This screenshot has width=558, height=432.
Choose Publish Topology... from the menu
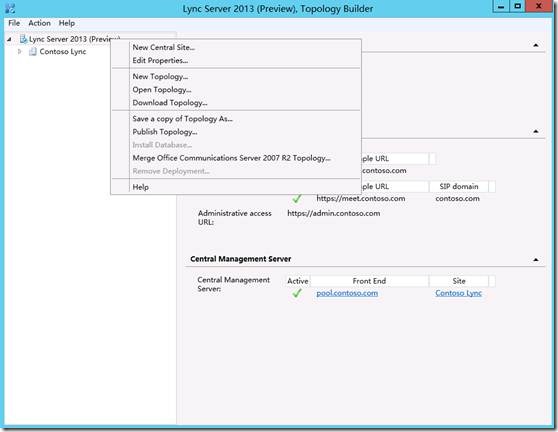click(x=165, y=132)
